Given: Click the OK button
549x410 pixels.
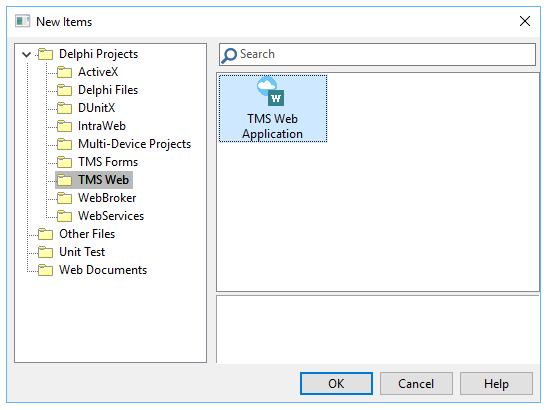Looking at the screenshot, I should point(336,384).
